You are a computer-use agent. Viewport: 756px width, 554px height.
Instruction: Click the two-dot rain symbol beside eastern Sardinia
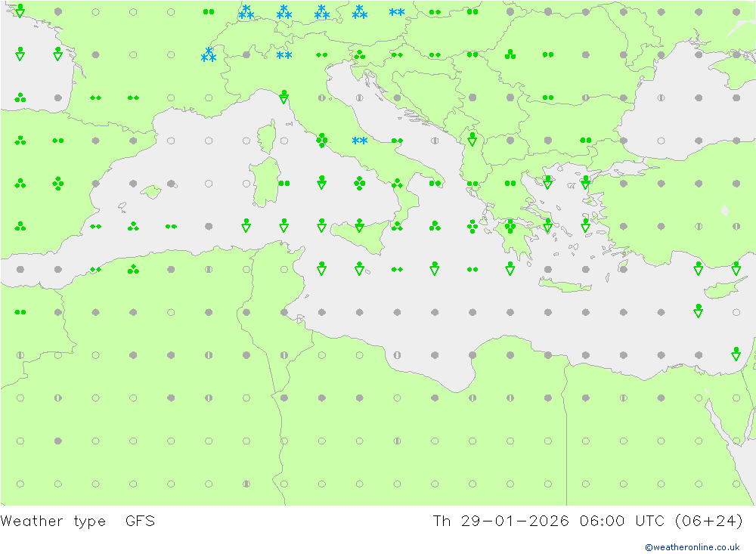pos(284,183)
